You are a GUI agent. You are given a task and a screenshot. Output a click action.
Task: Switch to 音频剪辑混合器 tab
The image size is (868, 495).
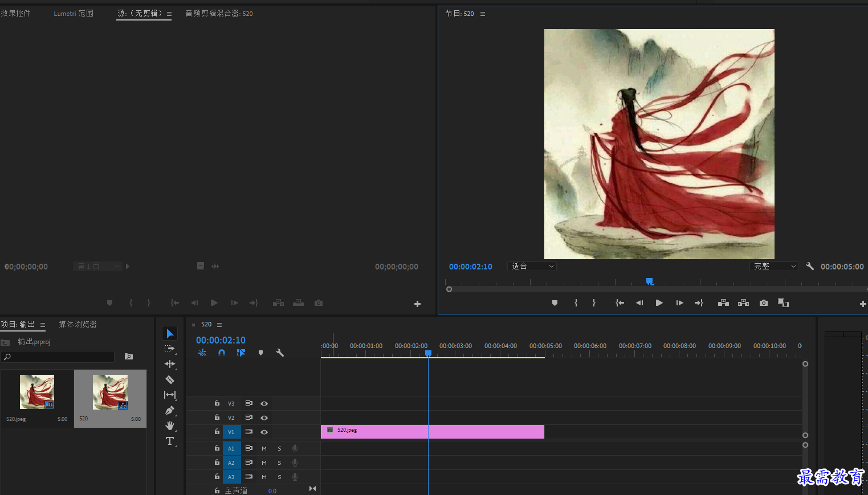pos(219,13)
